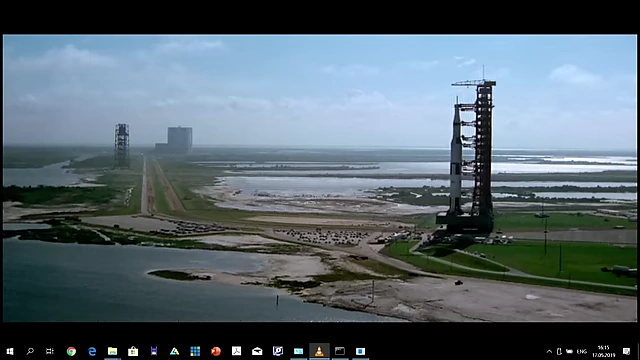The width and height of the screenshot is (640, 360).
Task: Open Action Center notifications
Action: 627,351
